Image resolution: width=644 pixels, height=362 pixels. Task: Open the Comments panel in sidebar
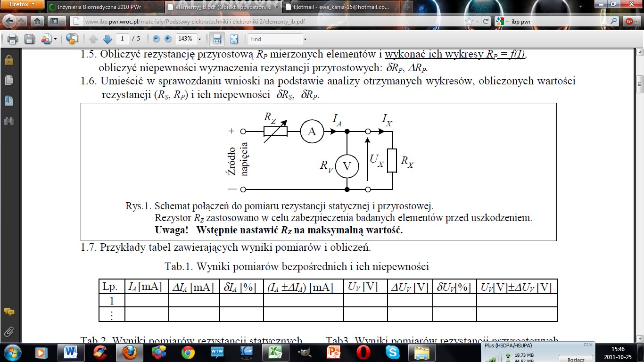point(9,312)
